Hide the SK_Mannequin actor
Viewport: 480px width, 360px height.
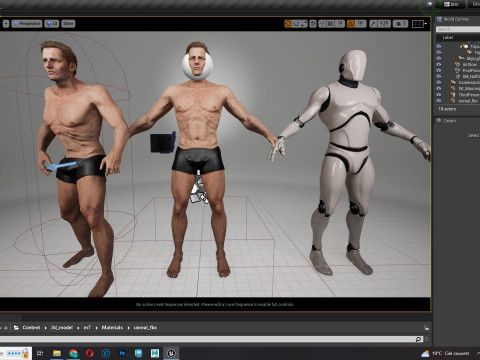[439, 88]
